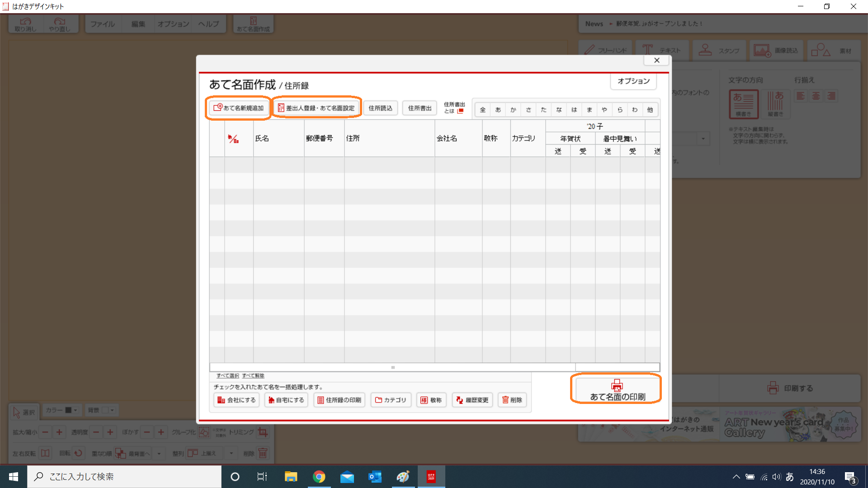Viewport: 868px width, 488px height.
Task: Open Chrome from the taskbar
Action: coord(319,477)
